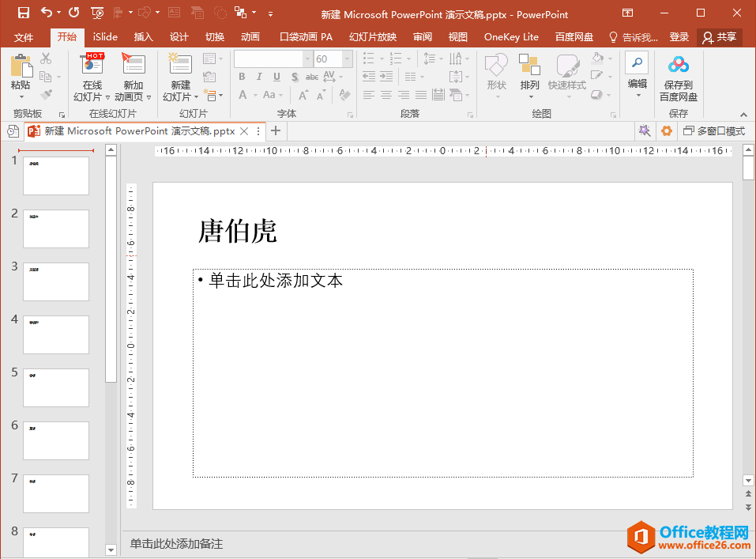Open the 在线幻灯片 online slides icon
The width and height of the screenshot is (756, 559).
(x=92, y=65)
